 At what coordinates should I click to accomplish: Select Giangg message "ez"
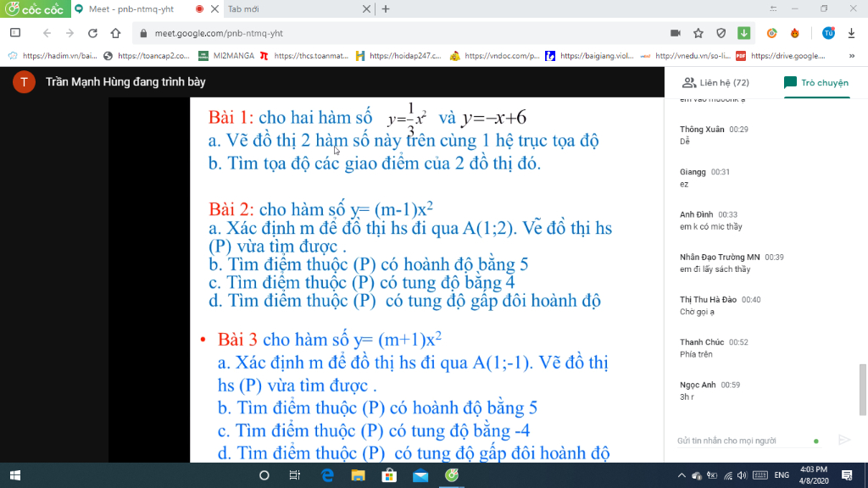tap(704, 178)
